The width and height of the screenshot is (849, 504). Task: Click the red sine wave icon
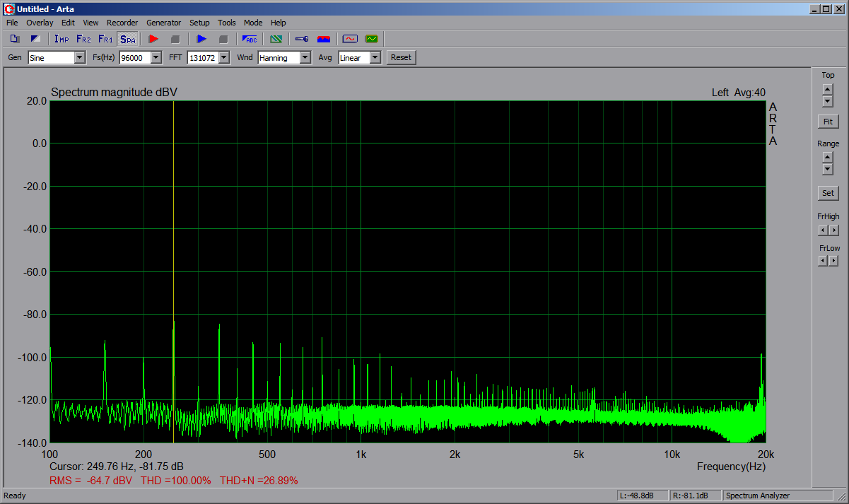349,39
